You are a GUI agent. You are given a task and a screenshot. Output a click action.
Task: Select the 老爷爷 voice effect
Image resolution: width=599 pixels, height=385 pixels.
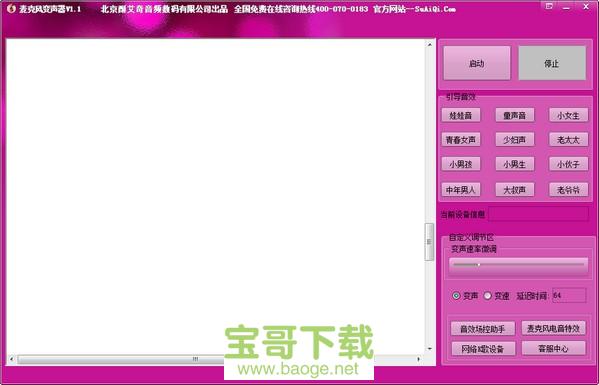(x=568, y=189)
